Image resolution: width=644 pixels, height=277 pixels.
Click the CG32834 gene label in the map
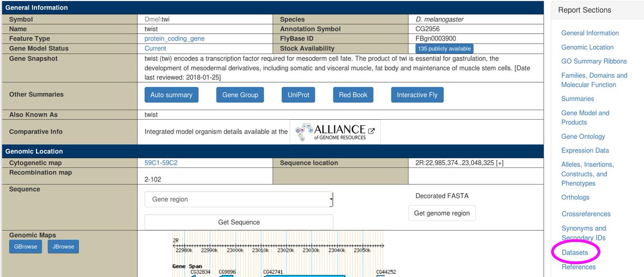pyautogui.click(x=201, y=272)
